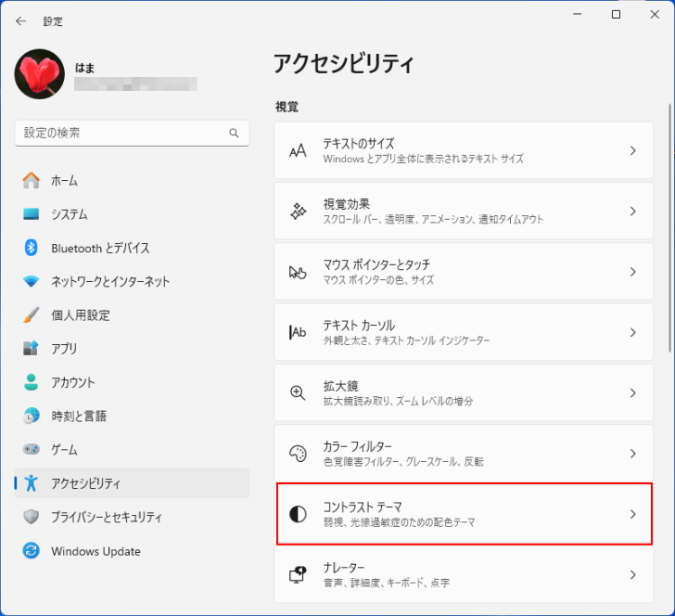675x616 pixels.
Task: Select アカウント label in sidebar
Action: click(x=72, y=382)
